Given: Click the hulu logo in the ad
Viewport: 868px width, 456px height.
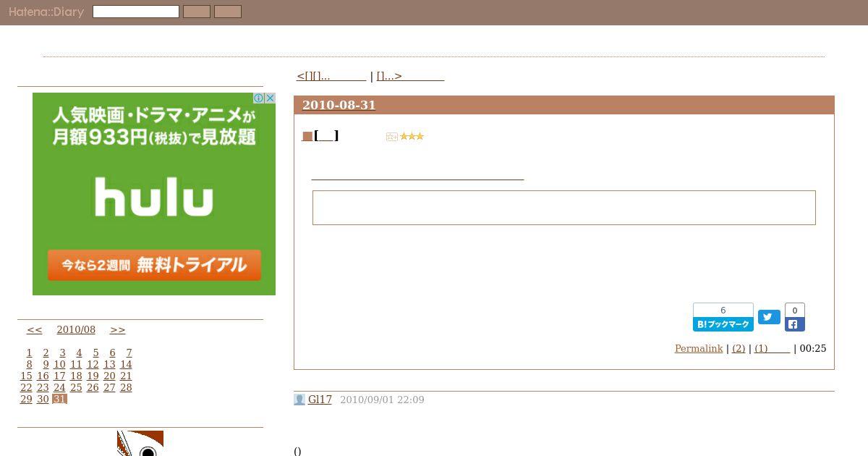Looking at the screenshot, I should pos(153,197).
